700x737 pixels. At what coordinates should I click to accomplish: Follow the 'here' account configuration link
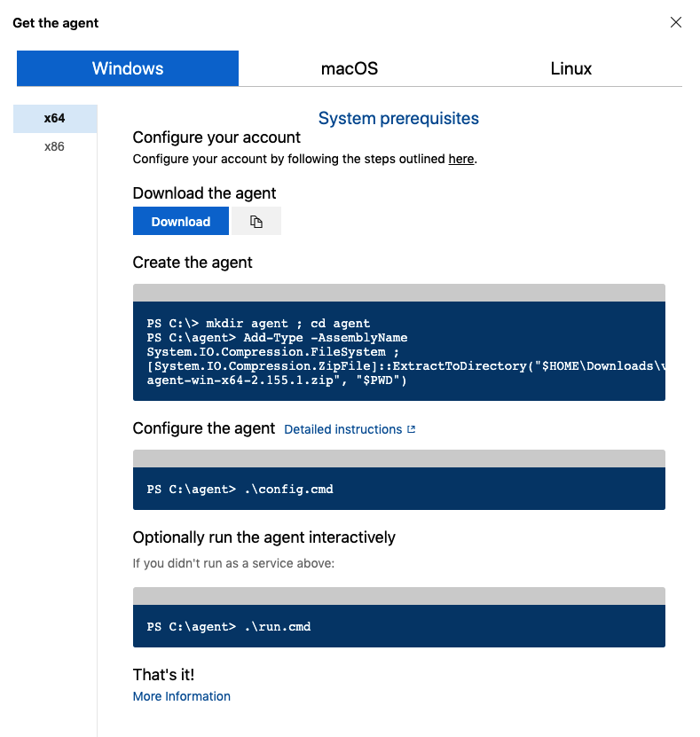tap(461, 159)
